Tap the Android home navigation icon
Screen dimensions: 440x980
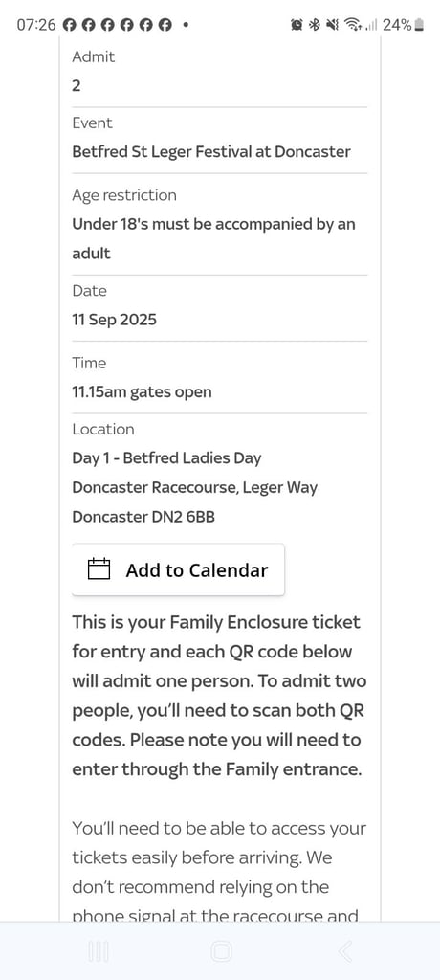(221, 951)
